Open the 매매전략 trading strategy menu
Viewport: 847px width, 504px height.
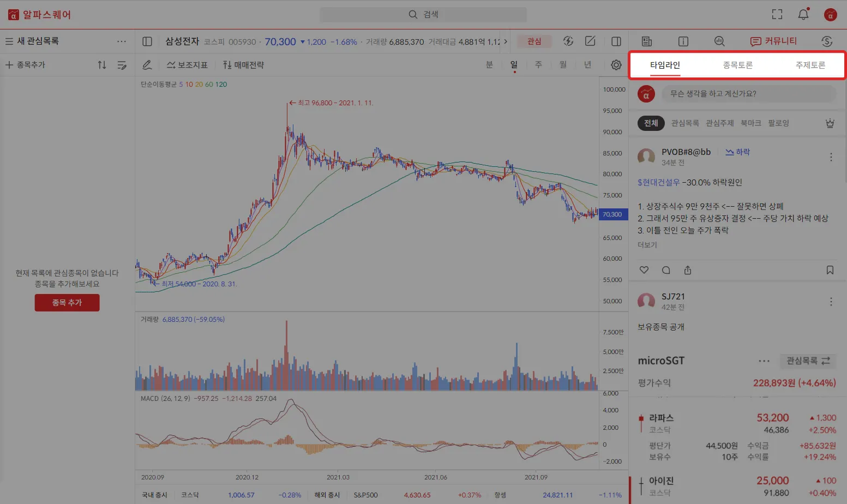pyautogui.click(x=243, y=65)
